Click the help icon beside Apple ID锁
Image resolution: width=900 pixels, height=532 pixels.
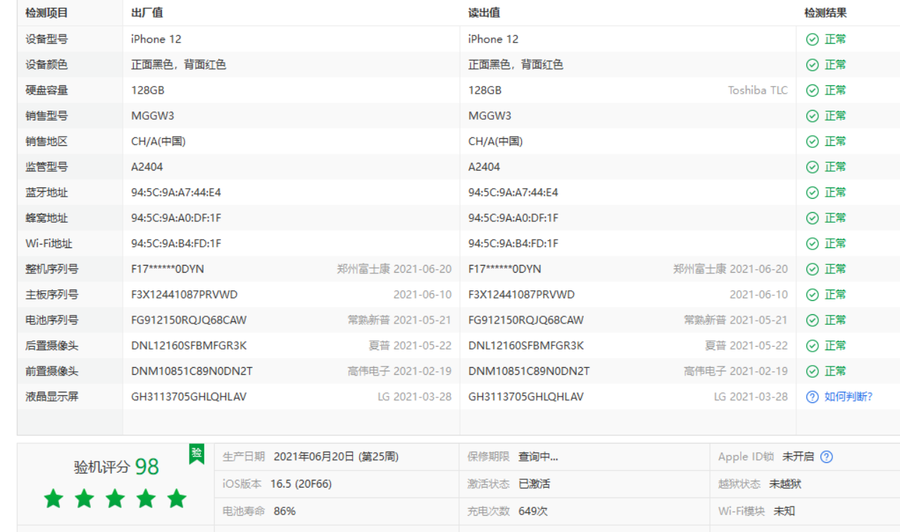point(827,457)
